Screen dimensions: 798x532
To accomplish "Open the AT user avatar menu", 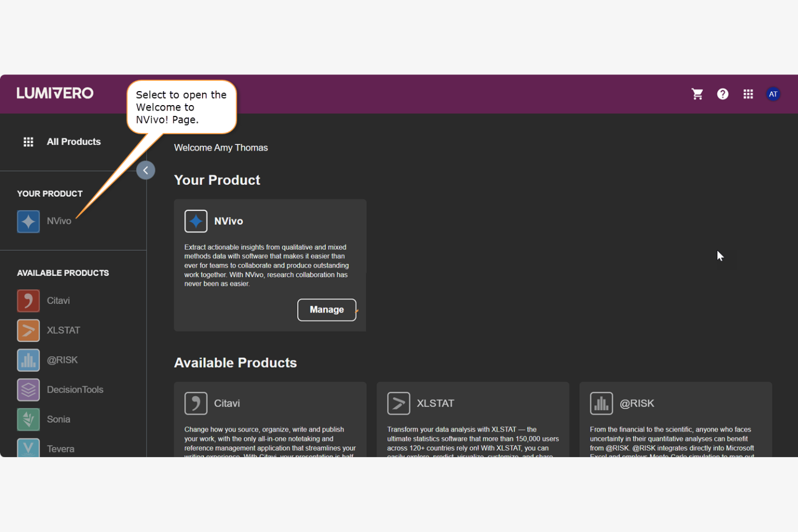I will (773, 94).
